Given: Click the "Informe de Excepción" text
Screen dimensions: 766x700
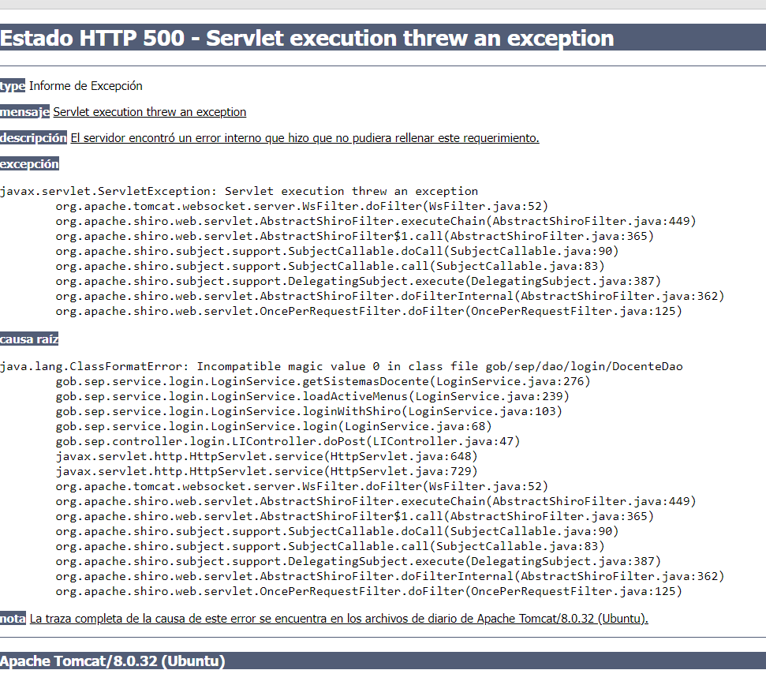Looking at the screenshot, I should (x=85, y=86).
